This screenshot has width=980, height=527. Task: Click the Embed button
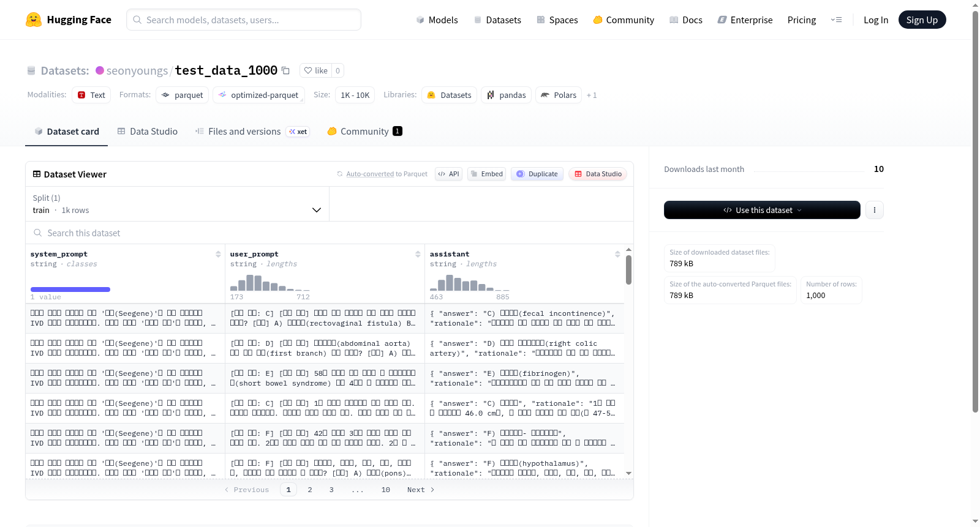tap(486, 174)
